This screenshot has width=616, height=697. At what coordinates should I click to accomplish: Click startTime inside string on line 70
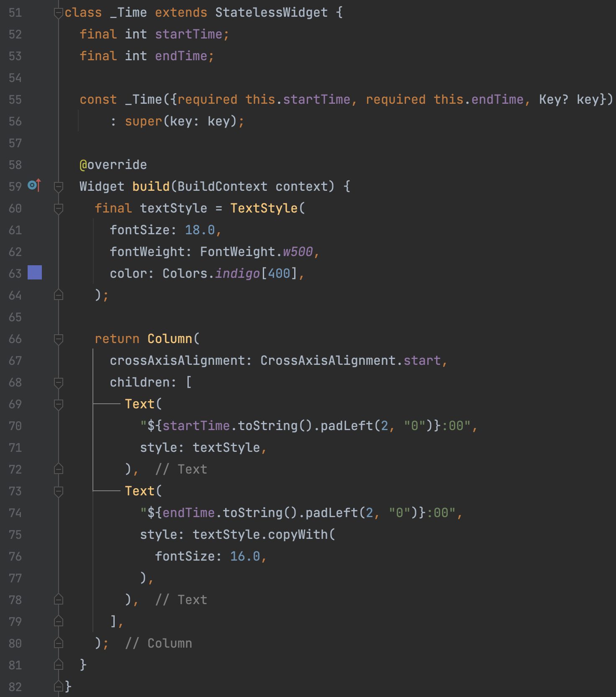[196, 426]
